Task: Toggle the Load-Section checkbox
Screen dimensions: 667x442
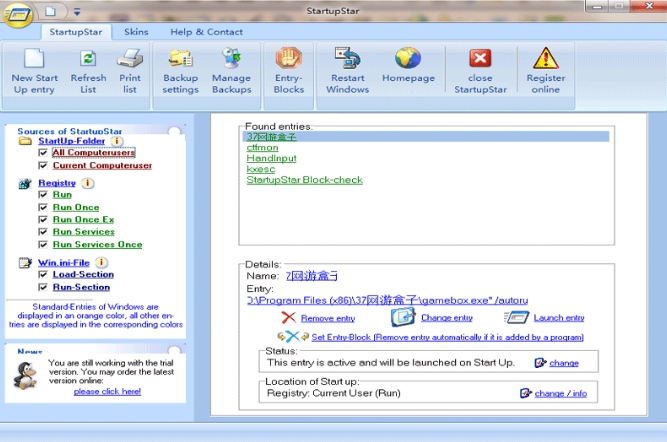Action: (43, 274)
